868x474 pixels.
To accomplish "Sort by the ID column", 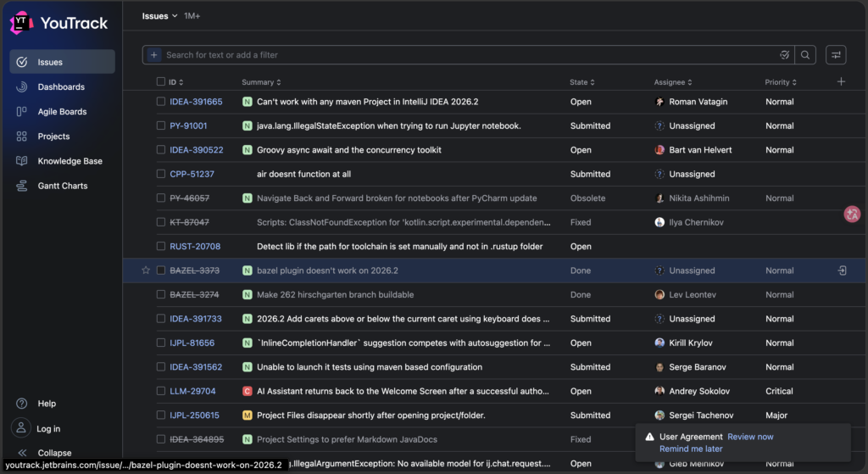I will [x=175, y=82].
